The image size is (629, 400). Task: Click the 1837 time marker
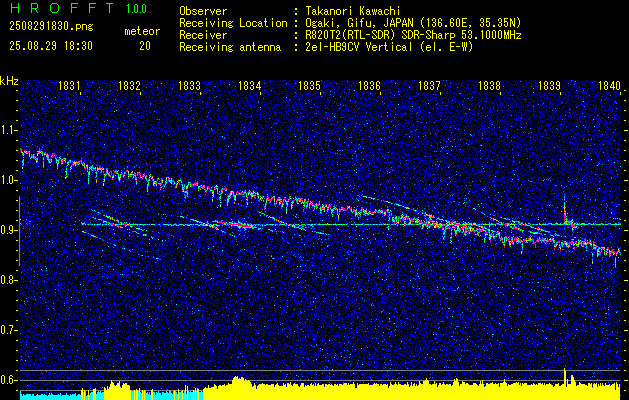pos(429,85)
